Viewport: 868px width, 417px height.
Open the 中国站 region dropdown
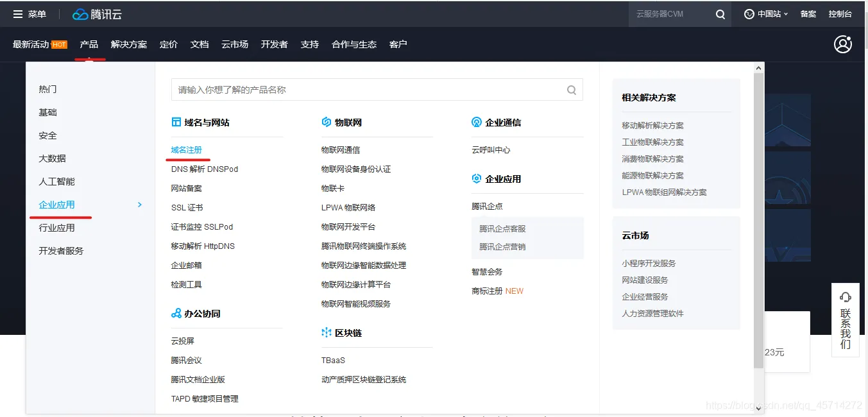(x=765, y=13)
